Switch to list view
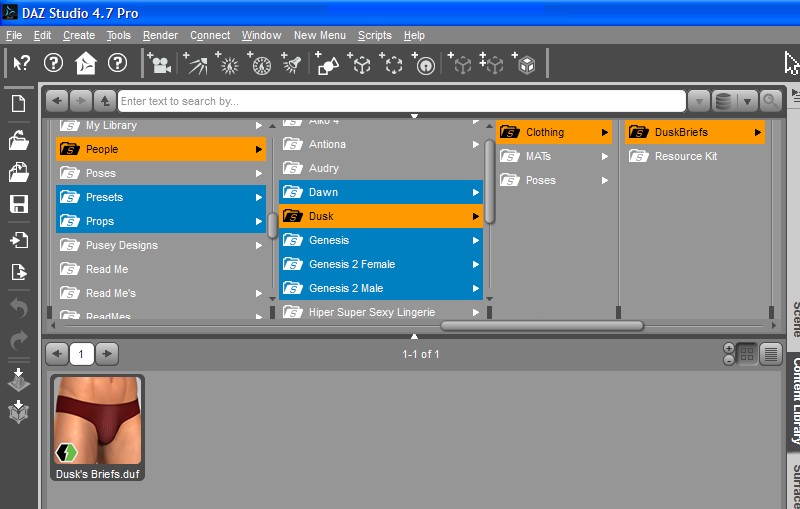This screenshot has width=800, height=509. point(771,353)
